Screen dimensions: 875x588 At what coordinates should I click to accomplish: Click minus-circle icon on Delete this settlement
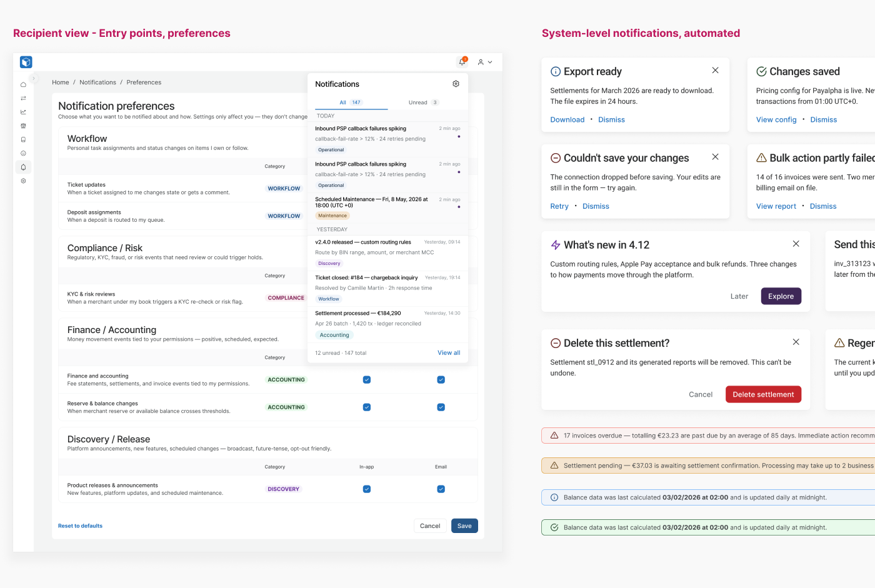pos(556,343)
